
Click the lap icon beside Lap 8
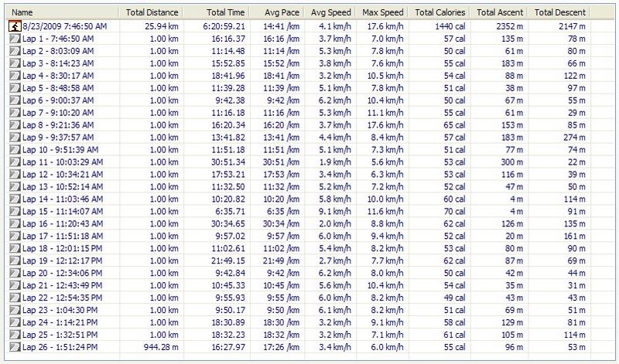click(x=14, y=124)
